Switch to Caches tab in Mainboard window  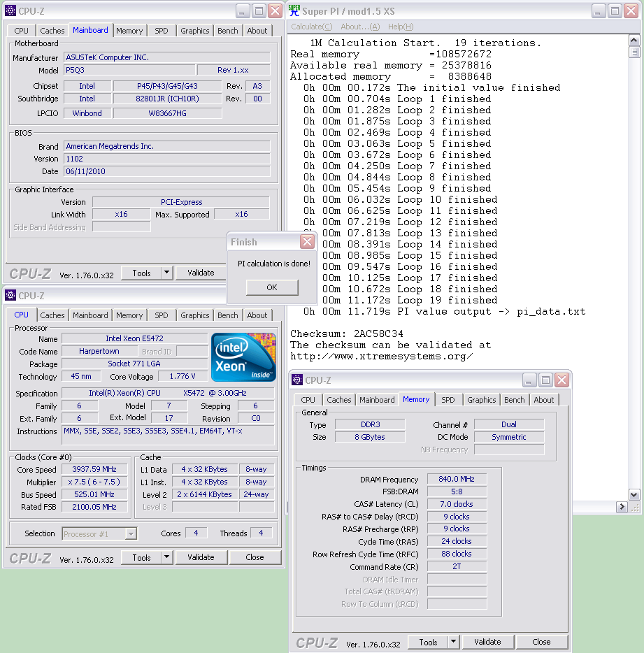tap(52, 30)
